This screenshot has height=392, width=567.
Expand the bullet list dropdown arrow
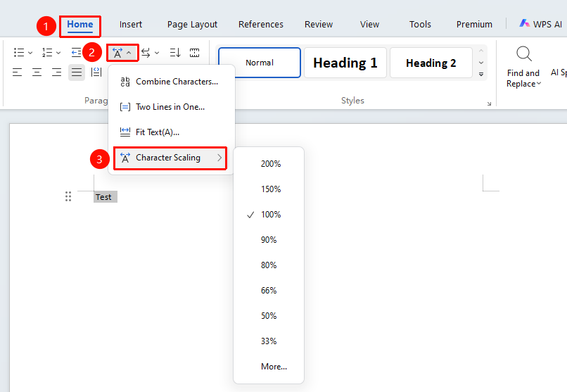30,53
